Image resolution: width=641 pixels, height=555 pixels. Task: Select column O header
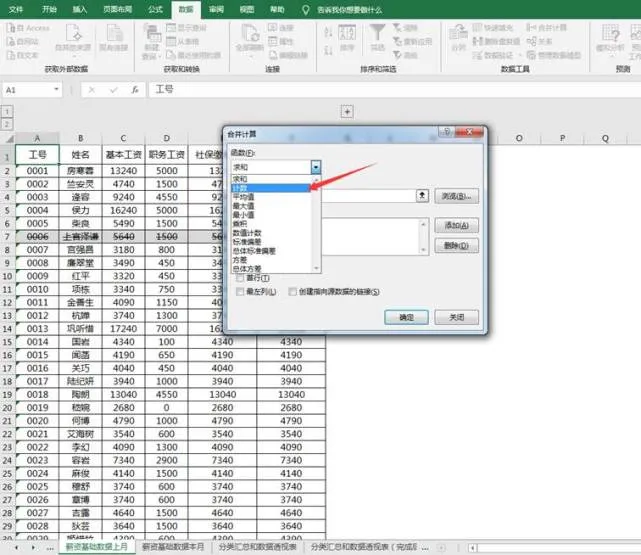(519, 138)
